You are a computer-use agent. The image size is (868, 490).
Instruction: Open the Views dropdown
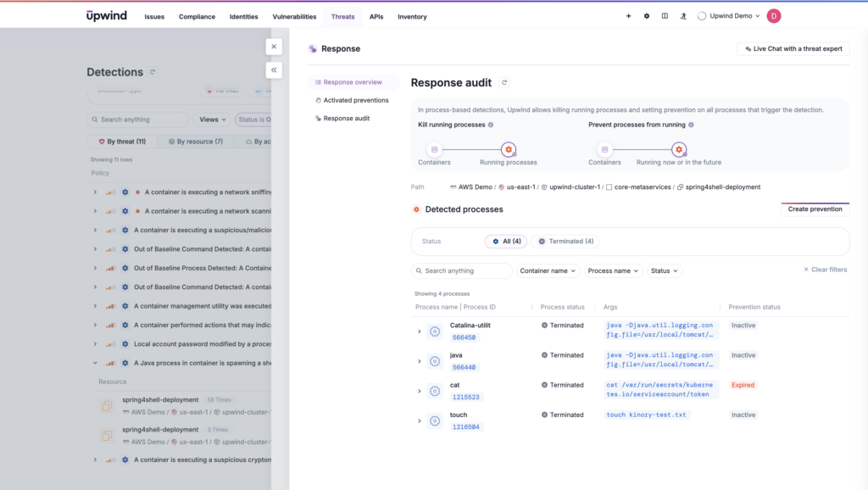[213, 120]
